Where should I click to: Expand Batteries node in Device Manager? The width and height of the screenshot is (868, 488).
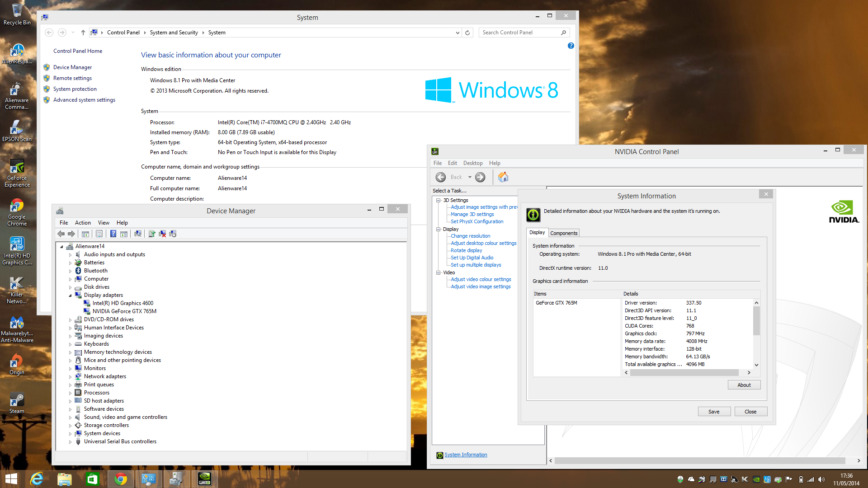(70, 263)
